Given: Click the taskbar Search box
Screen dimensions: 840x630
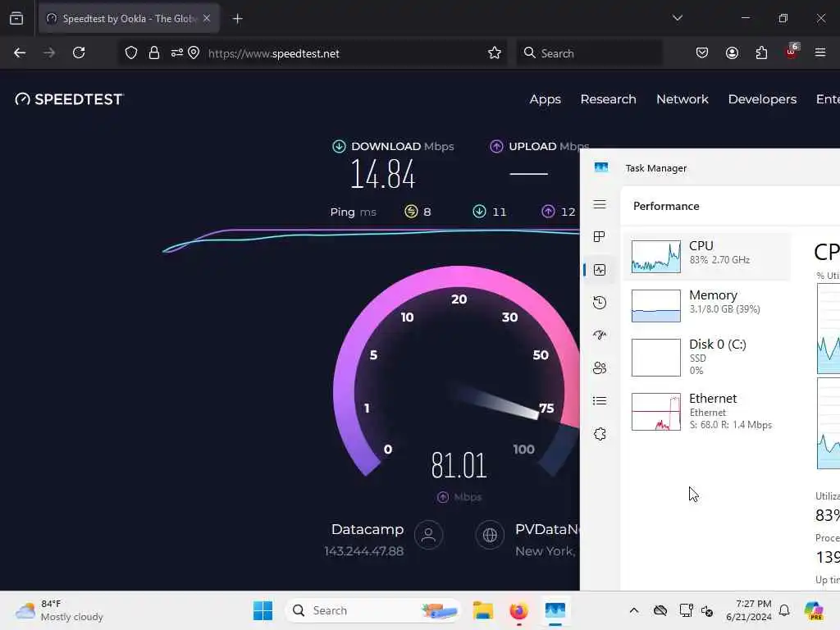Looking at the screenshot, I should pos(373,610).
